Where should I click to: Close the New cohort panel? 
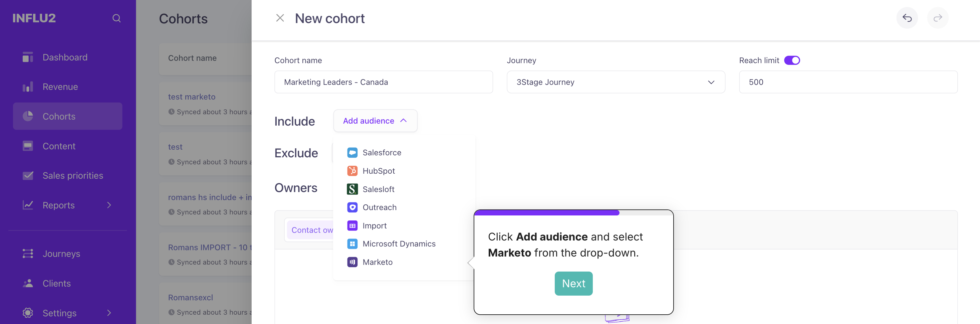point(280,18)
